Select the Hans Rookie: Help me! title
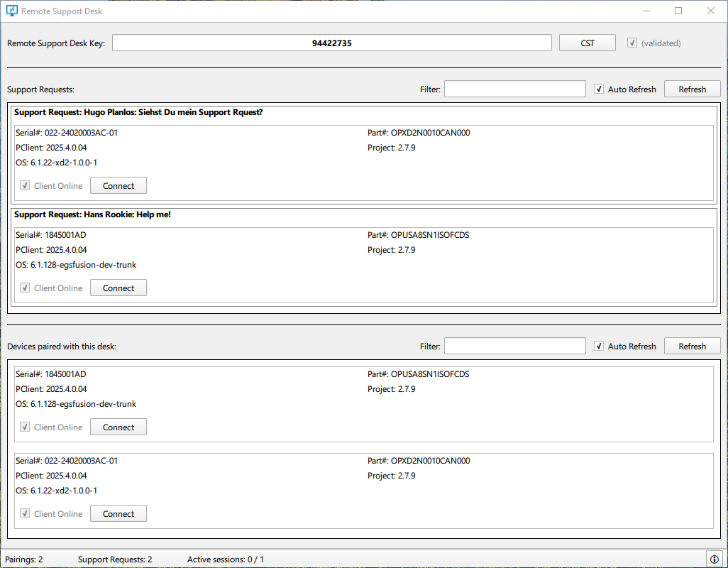The width and height of the screenshot is (728, 568). point(92,214)
